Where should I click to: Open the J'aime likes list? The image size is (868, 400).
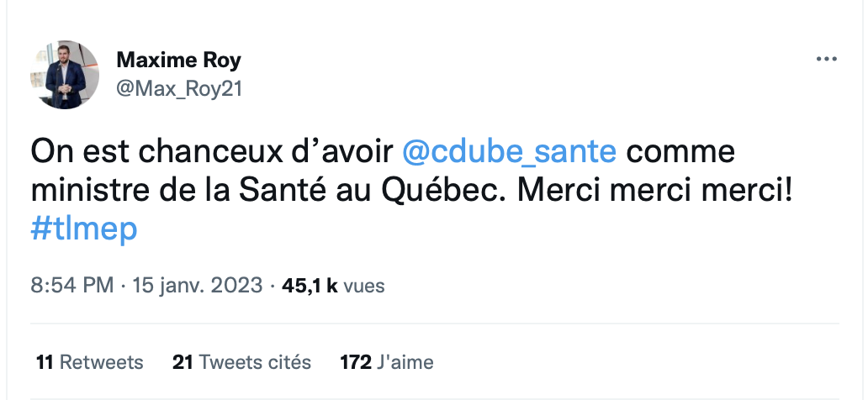coord(405,362)
